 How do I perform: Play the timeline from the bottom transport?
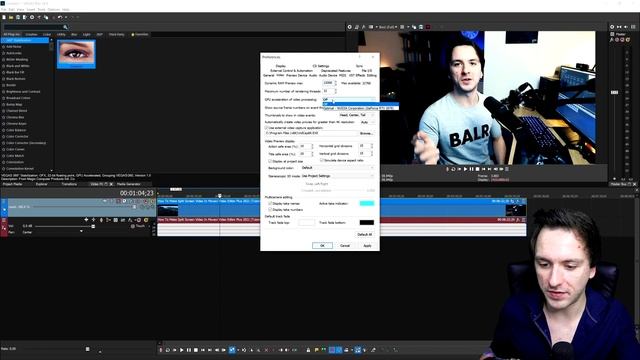(x=182, y=350)
